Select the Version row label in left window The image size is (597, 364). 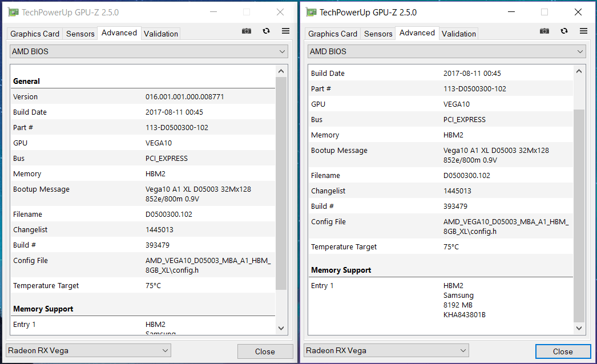25,97
